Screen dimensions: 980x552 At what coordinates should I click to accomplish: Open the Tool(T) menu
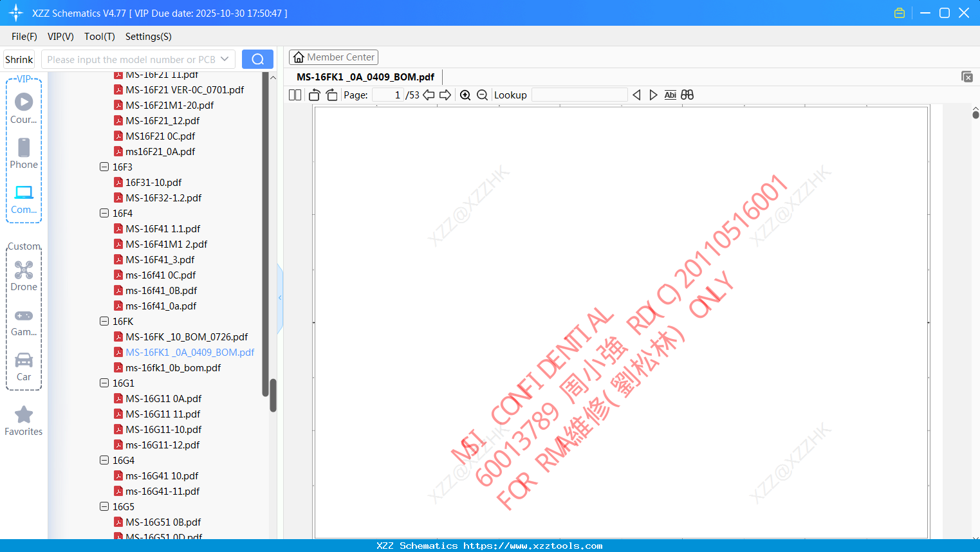(x=100, y=37)
